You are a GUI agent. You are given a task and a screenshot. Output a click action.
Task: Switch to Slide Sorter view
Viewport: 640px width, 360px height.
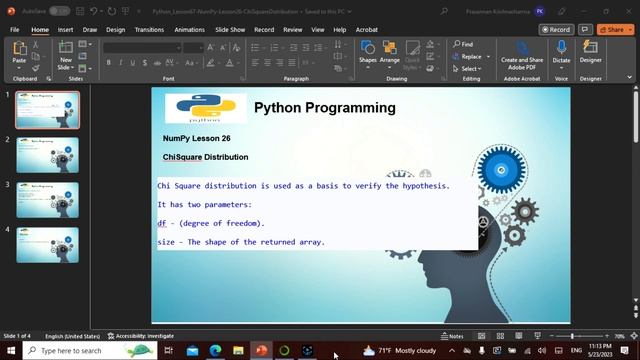[500, 336]
